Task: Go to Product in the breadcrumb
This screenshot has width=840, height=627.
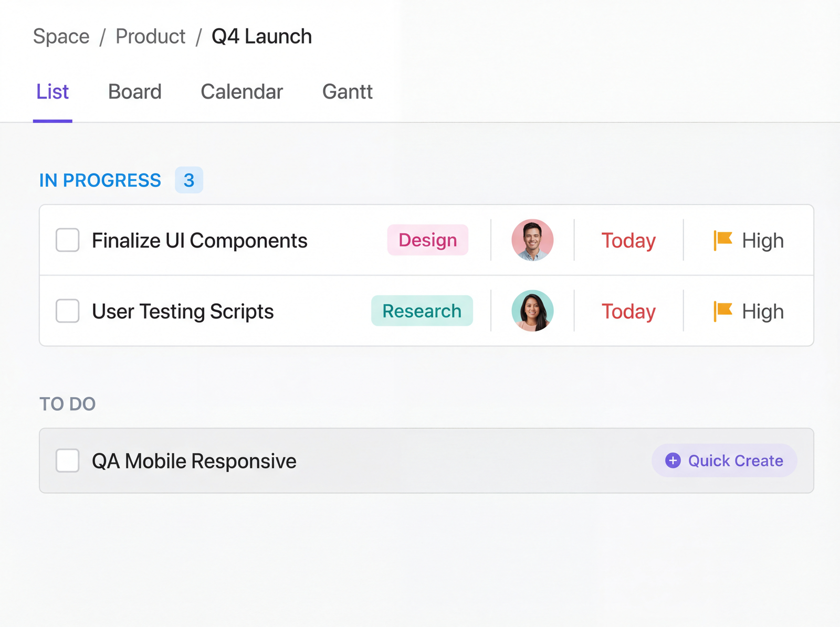Action: tap(151, 37)
